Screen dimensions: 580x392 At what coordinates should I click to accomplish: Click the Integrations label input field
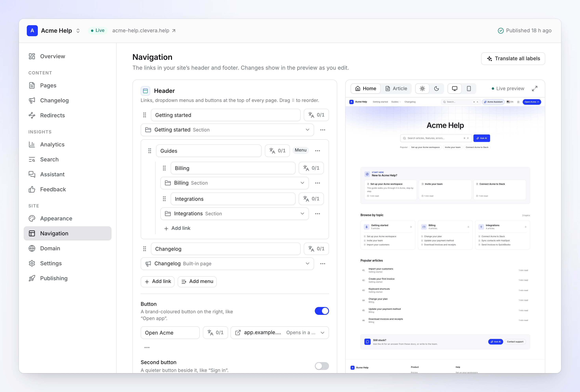[233, 199]
